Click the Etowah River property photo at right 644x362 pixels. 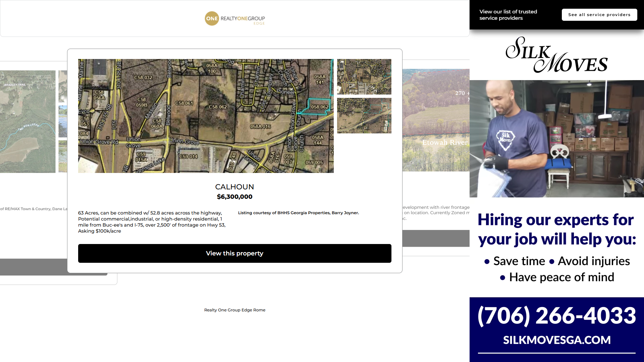[436, 120]
